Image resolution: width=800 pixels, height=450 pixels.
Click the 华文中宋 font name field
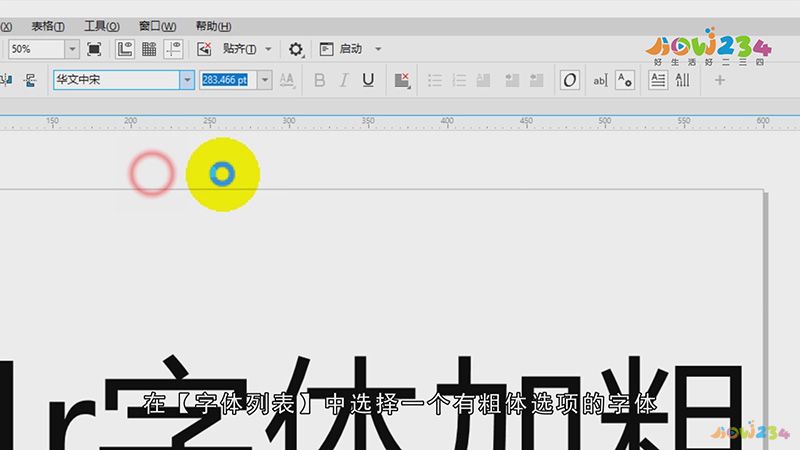[x=116, y=80]
